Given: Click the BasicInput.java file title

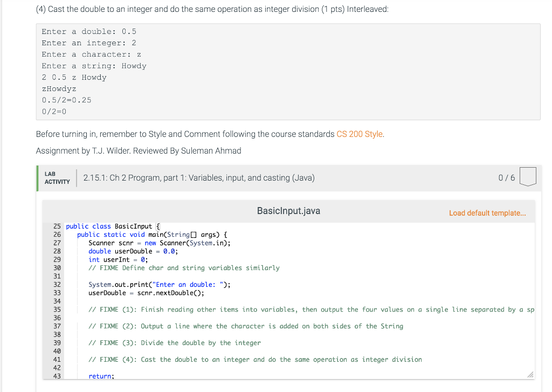Looking at the screenshot, I should click(x=288, y=211).
